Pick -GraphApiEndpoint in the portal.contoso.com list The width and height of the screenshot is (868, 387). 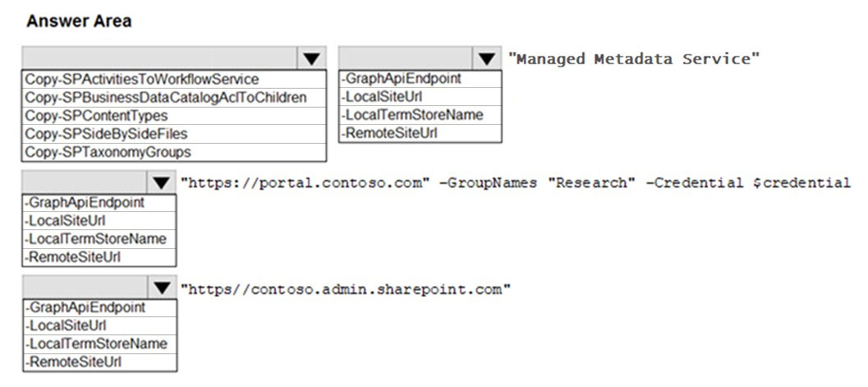99,203
